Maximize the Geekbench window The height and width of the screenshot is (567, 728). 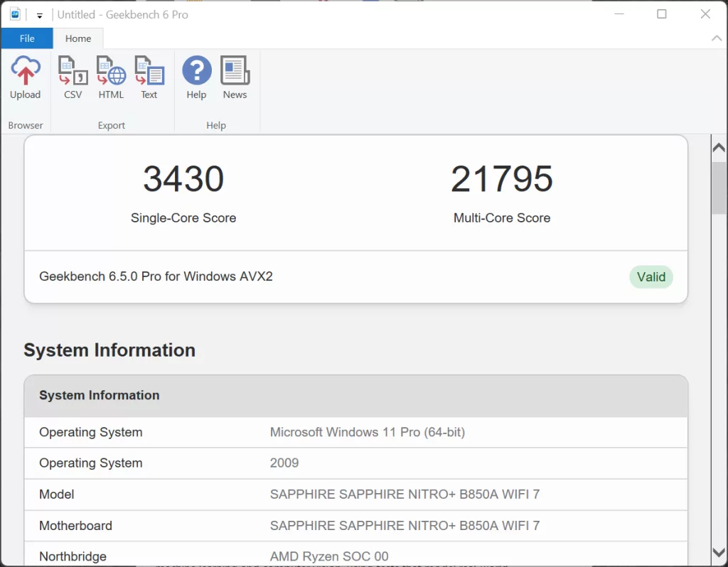662,14
